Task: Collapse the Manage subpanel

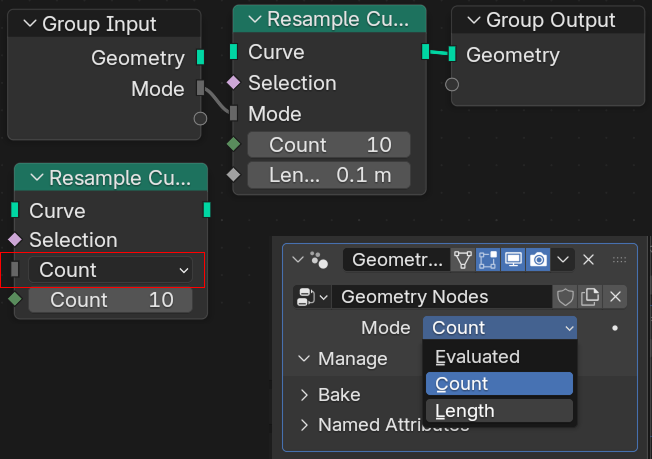Action: point(304,359)
